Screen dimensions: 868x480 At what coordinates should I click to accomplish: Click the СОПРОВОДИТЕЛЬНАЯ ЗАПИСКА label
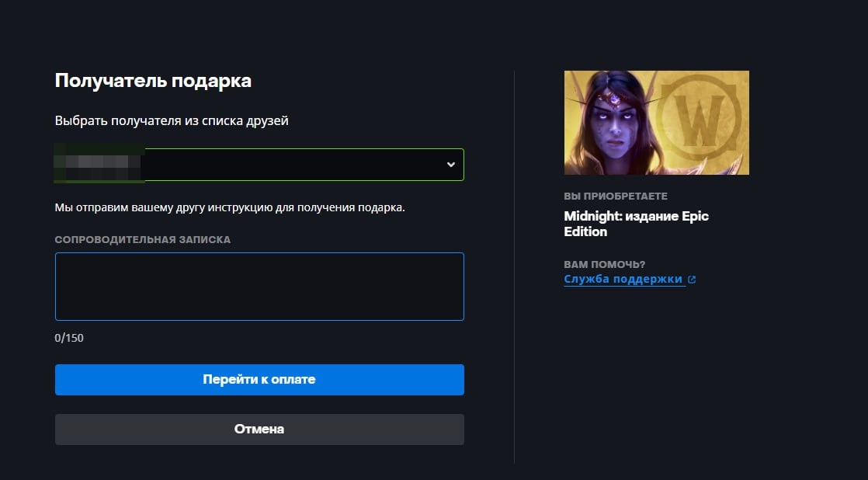142,240
